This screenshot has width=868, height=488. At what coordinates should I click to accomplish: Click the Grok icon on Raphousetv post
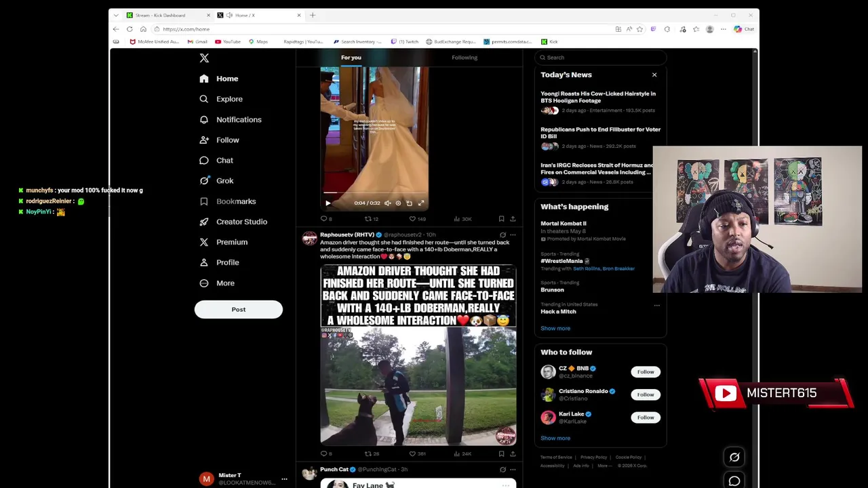502,235
